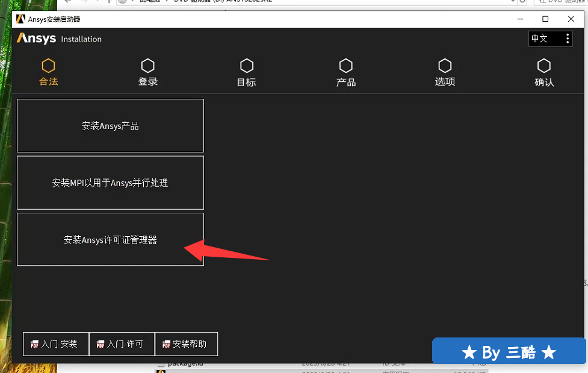Open the three-dot language options menu
Viewport: 588px width, 373px height.
pos(568,39)
